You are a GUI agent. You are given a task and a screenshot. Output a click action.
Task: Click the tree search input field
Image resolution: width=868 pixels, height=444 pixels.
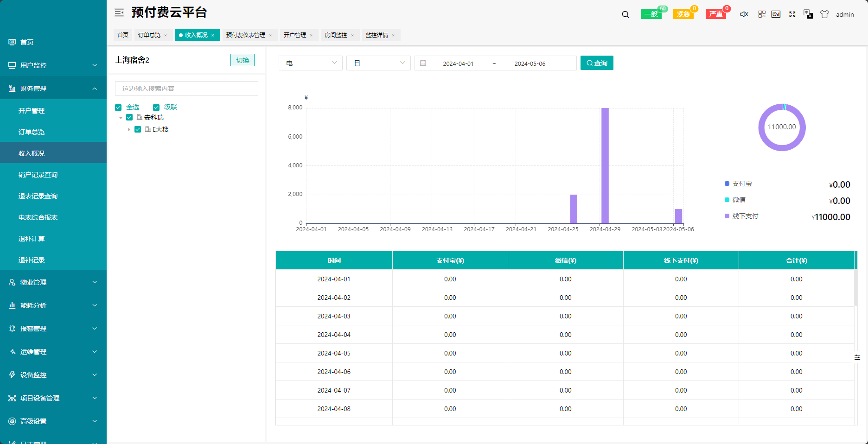coord(186,89)
